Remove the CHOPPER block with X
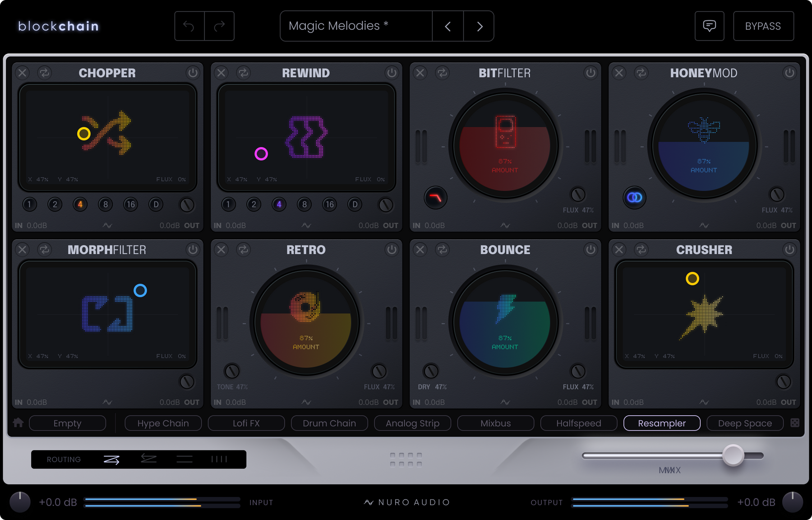The height and width of the screenshot is (520, 812). tap(22, 73)
